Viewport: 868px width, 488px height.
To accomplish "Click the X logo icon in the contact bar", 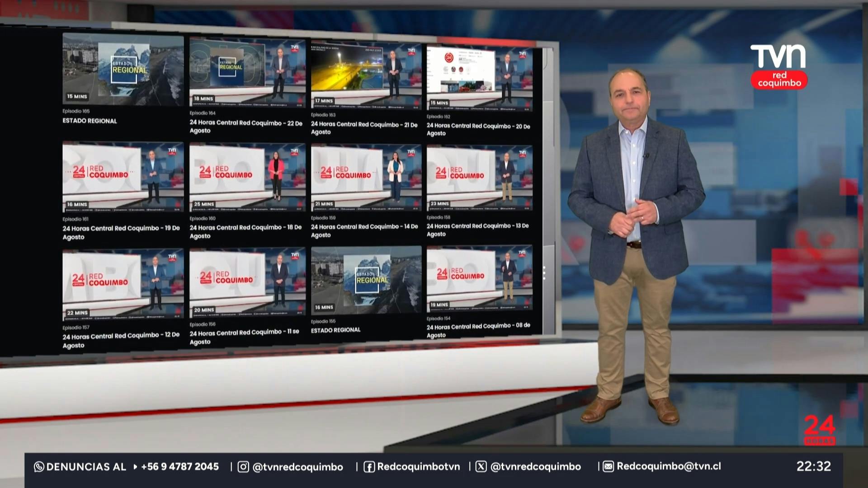I will click(481, 466).
